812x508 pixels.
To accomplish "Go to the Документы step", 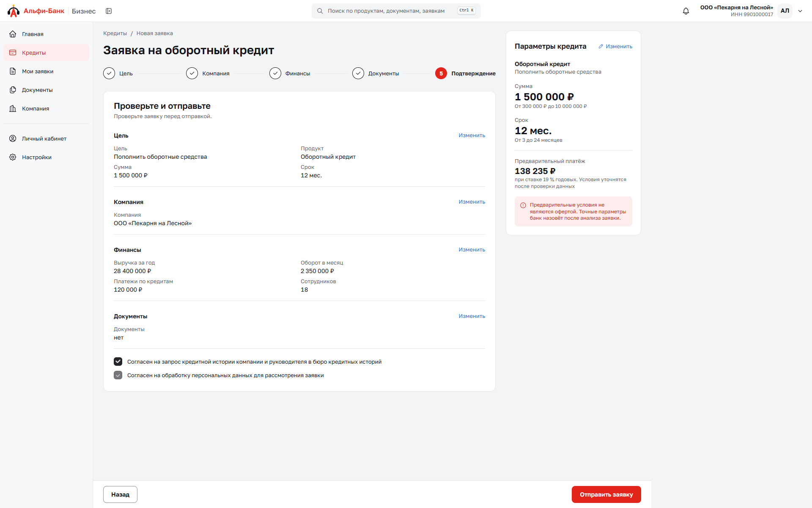I will tap(376, 73).
